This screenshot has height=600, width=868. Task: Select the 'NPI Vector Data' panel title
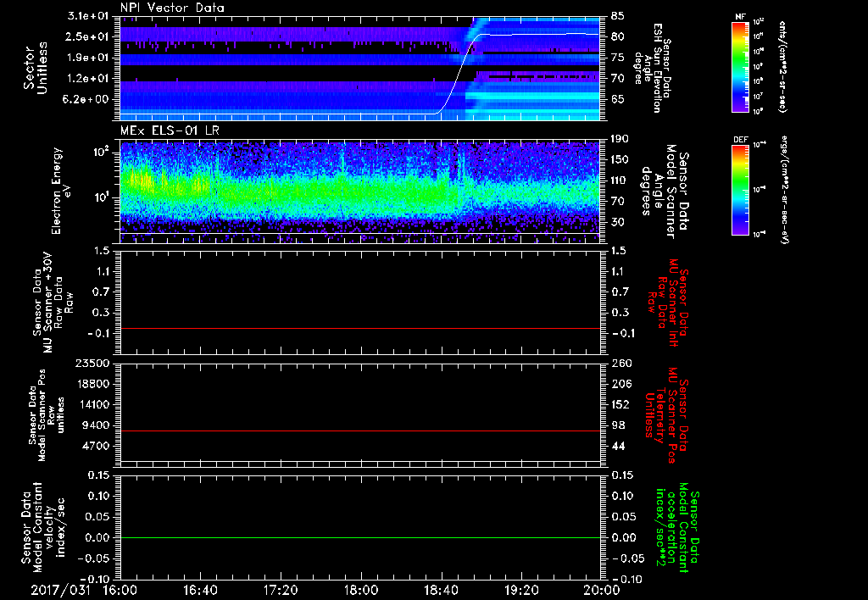point(173,8)
